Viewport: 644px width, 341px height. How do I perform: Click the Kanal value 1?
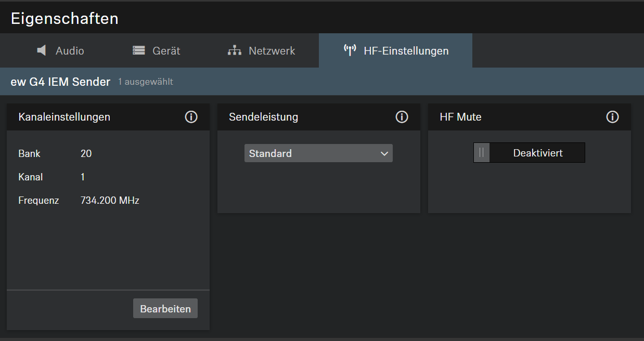point(83,177)
